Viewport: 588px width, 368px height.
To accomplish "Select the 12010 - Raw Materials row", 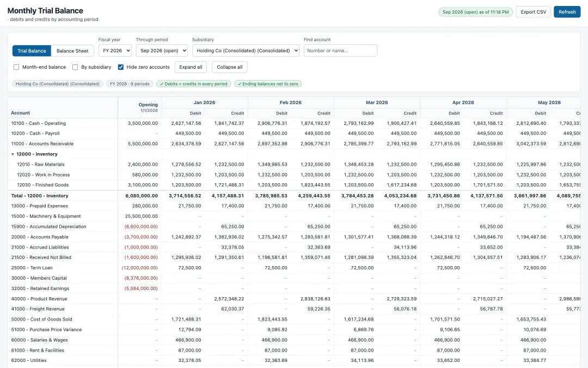I will pos(294,165).
